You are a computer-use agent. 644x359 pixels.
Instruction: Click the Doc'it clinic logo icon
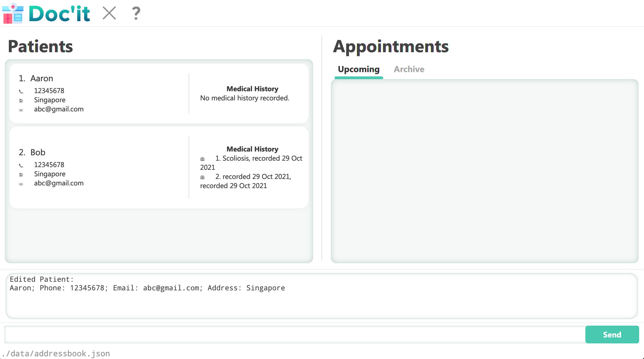13,13
